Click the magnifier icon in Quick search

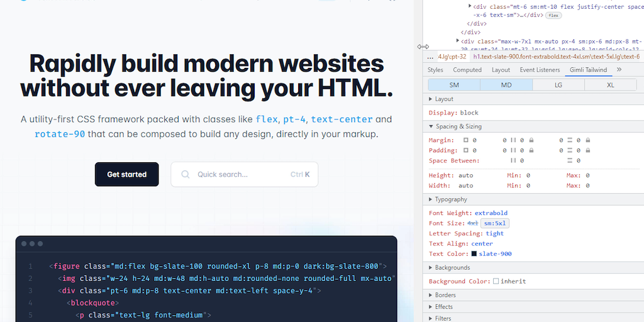tap(186, 175)
